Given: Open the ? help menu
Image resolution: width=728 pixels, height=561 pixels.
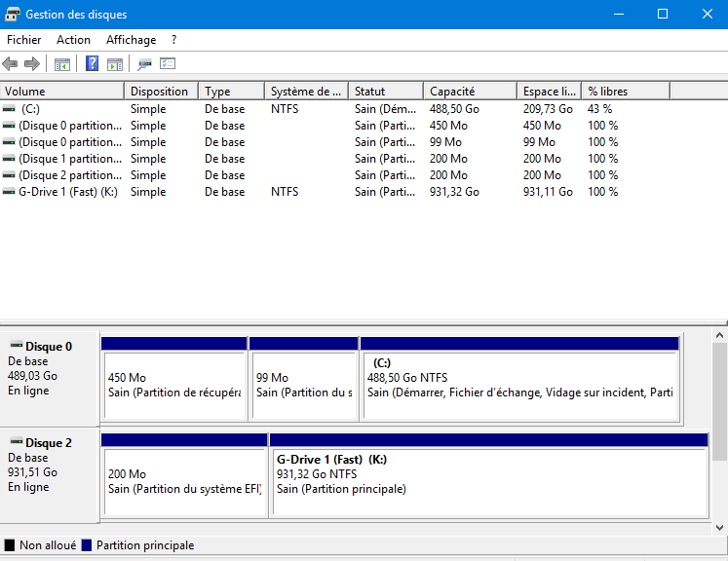Looking at the screenshot, I should point(173,40).
